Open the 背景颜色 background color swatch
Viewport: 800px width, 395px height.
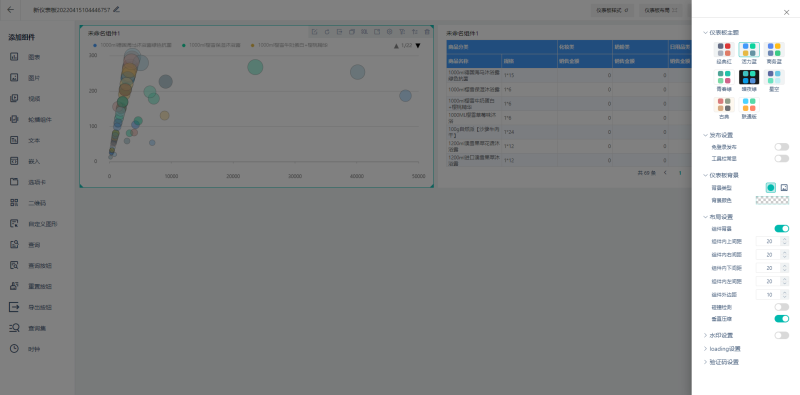(x=772, y=201)
